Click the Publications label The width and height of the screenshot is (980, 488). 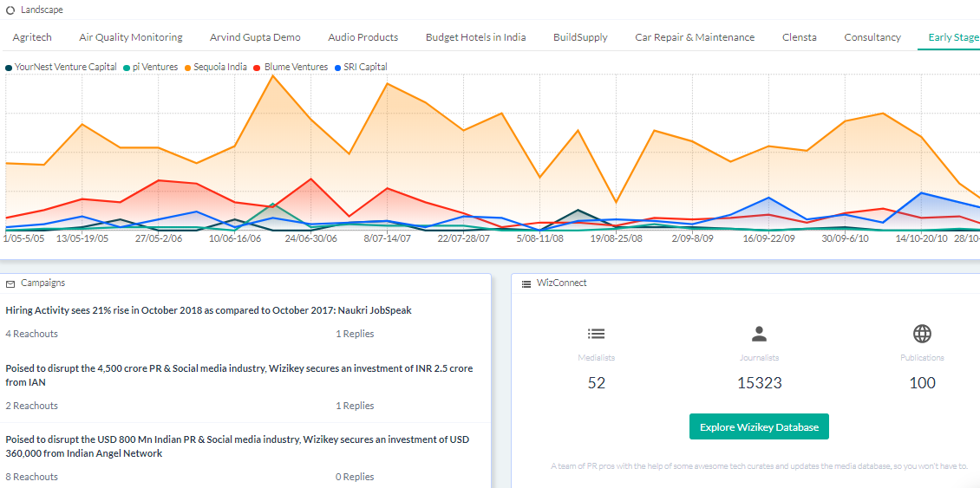point(923,357)
